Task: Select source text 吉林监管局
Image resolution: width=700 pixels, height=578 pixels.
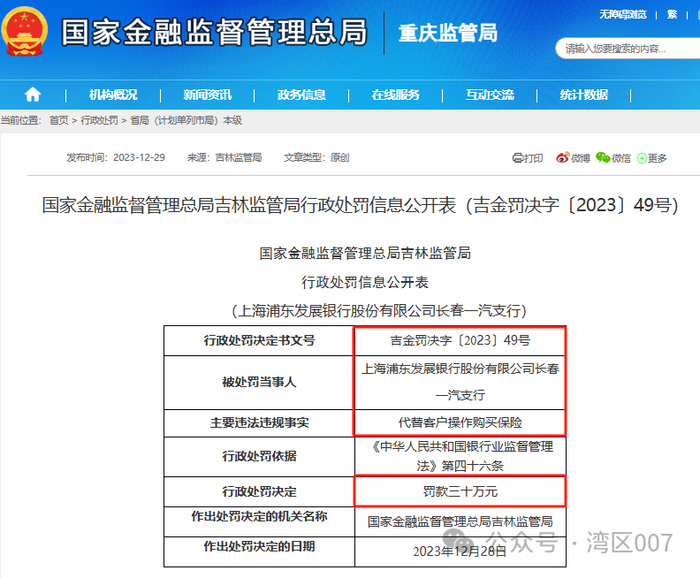Action: coord(238,158)
